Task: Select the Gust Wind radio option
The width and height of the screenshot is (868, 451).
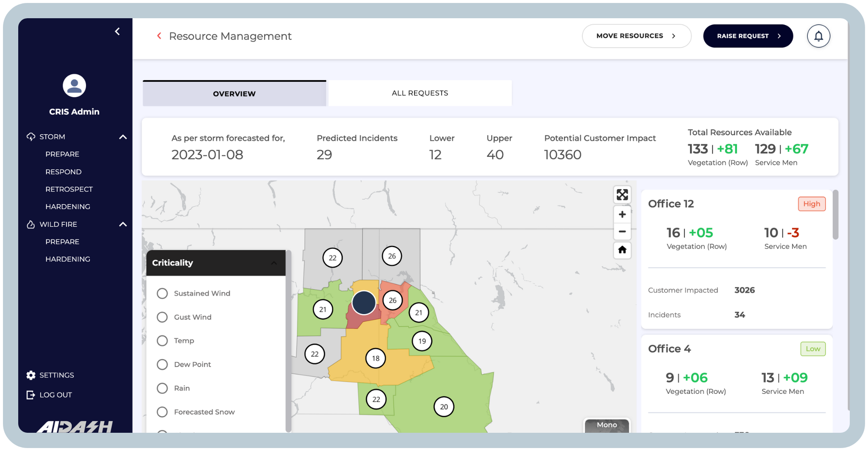Action: [162, 317]
